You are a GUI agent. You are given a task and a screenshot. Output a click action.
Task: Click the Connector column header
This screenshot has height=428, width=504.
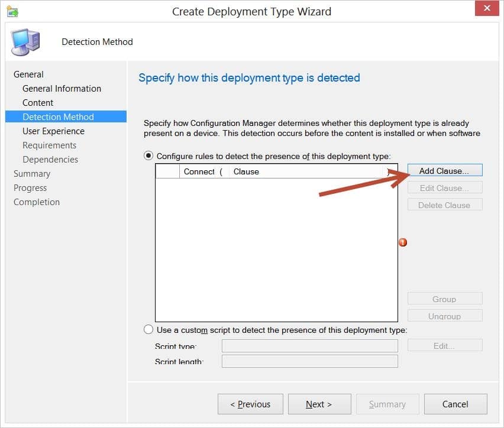tap(199, 171)
